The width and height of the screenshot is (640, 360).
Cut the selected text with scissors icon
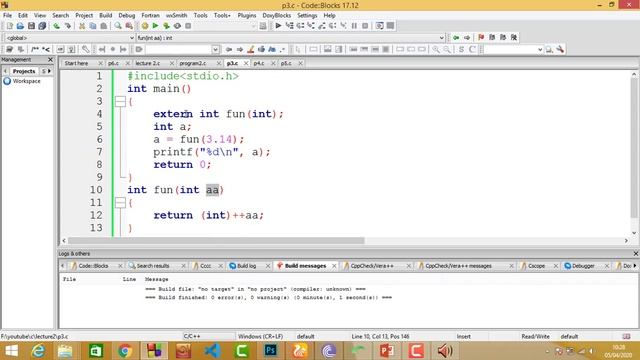pyautogui.click(x=82, y=26)
